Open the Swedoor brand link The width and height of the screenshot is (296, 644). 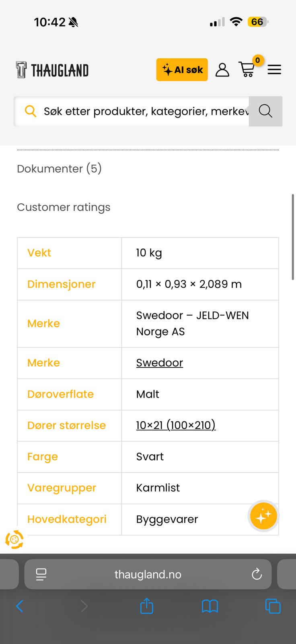(159, 363)
